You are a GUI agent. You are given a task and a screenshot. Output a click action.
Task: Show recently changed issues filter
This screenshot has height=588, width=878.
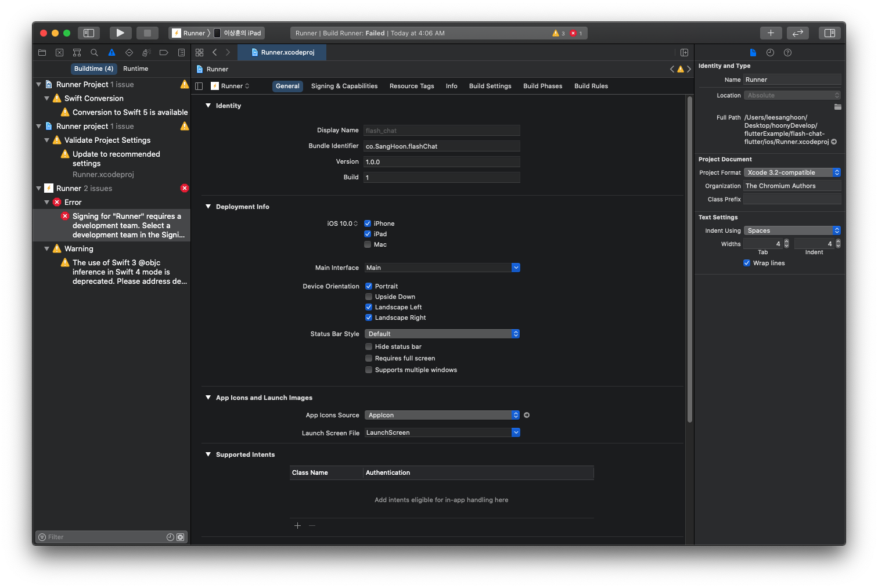170,537
